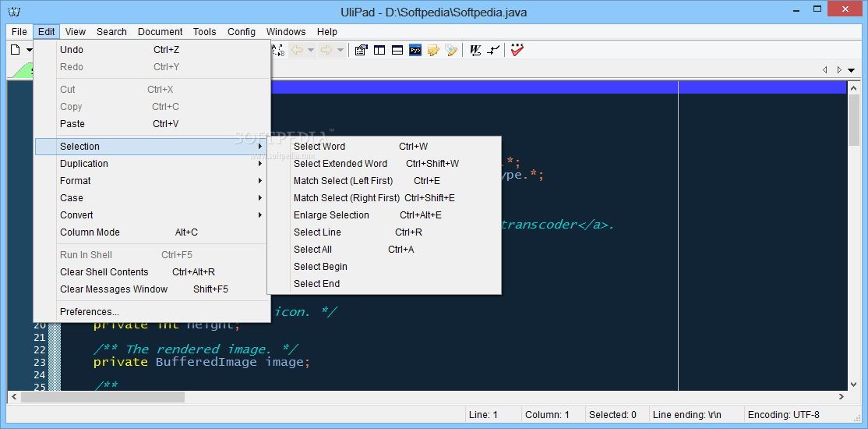Open the Windows menu
868x429 pixels.
coord(286,32)
